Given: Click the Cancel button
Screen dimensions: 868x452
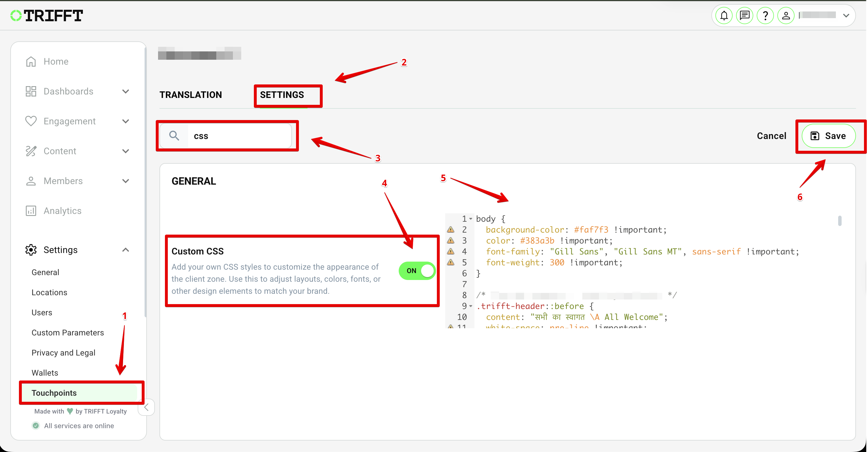Looking at the screenshot, I should (x=771, y=136).
